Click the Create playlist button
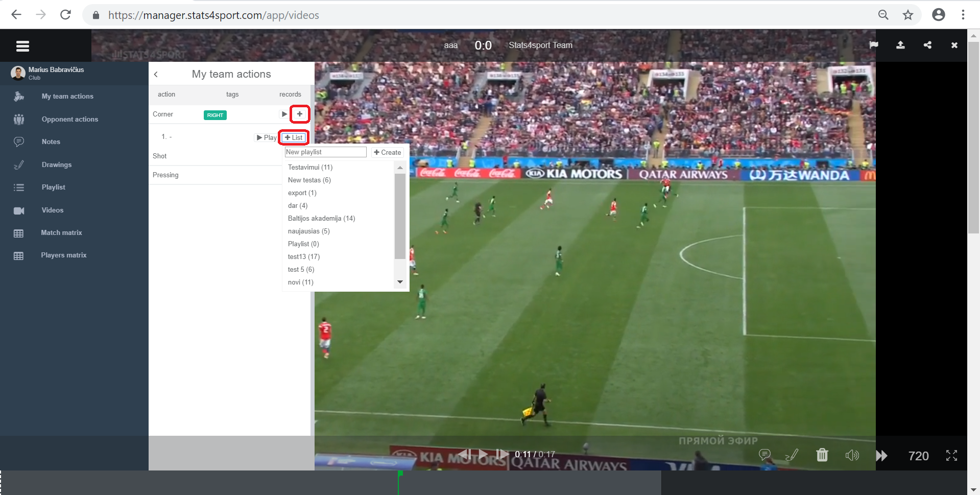 [388, 152]
